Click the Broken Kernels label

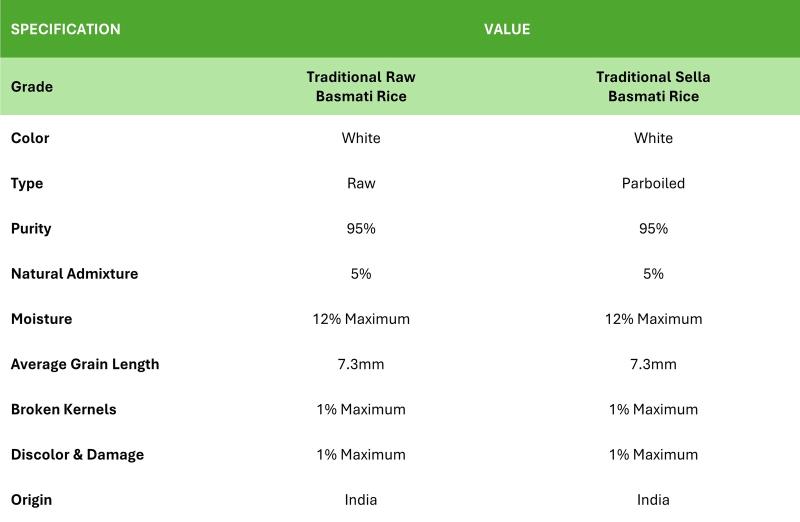64,409
